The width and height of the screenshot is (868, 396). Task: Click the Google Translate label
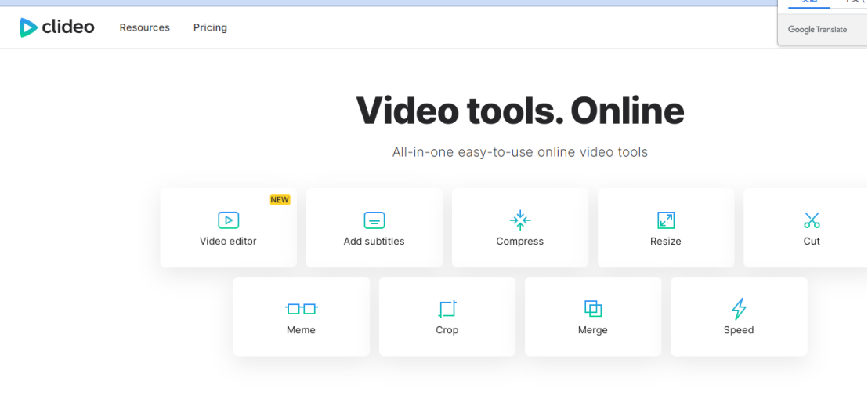(x=817, y=30)
